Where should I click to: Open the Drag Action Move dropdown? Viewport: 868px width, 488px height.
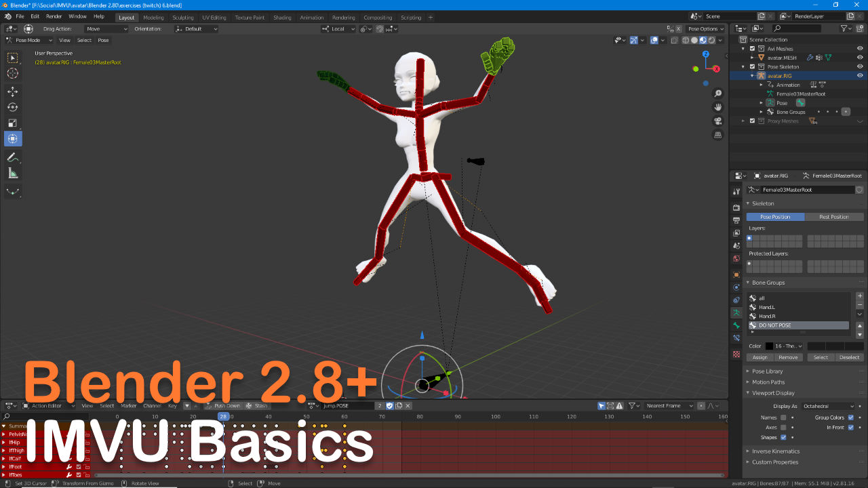click(106, 29)
